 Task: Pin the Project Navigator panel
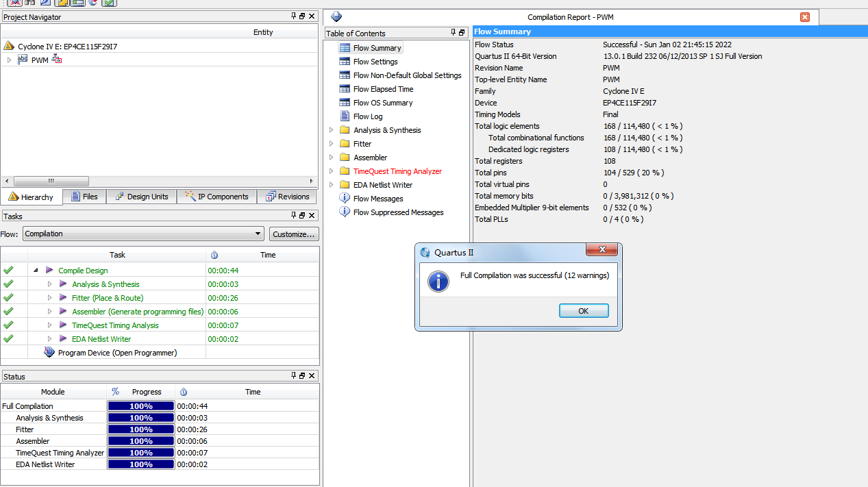[294, 16]
